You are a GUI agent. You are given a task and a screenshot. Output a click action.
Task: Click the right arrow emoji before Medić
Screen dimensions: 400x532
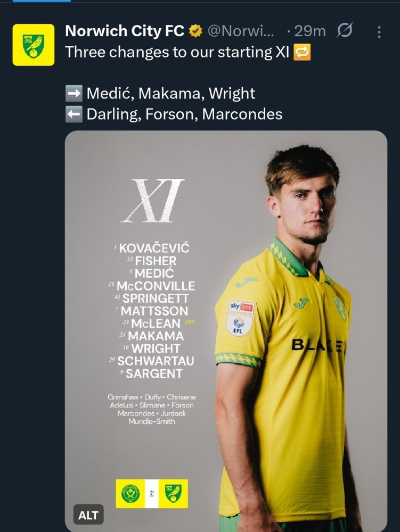74,94
